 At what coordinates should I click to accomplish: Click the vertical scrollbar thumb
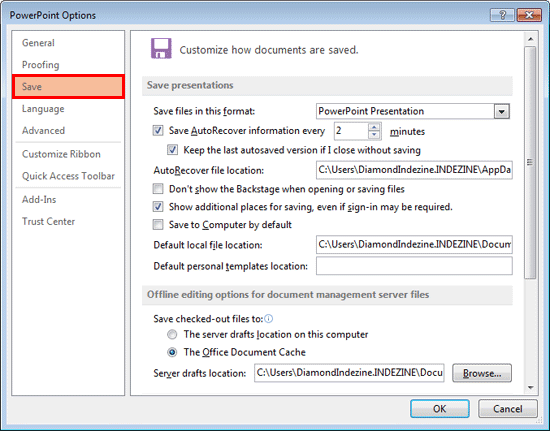point(530,162)
